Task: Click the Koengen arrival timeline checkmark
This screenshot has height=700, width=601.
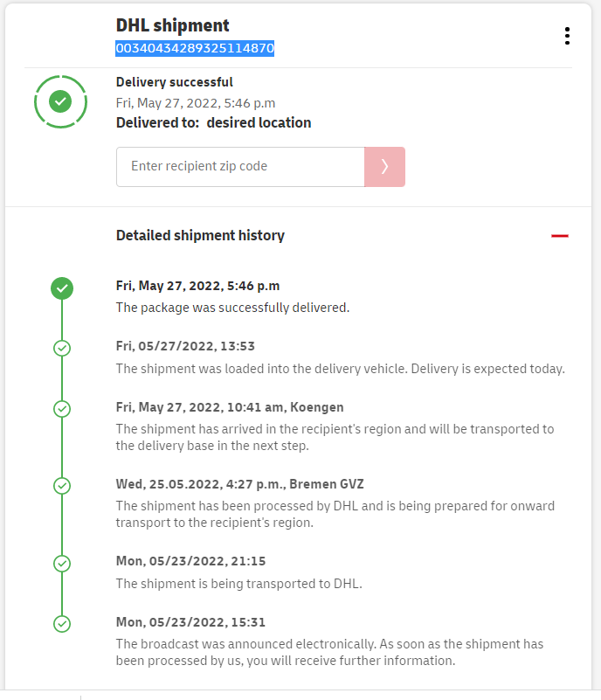Action: pos(62,408)
